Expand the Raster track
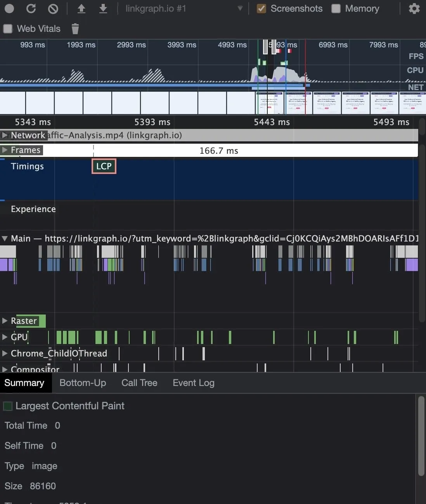The image size is (426, 504). tap(5, 321)
